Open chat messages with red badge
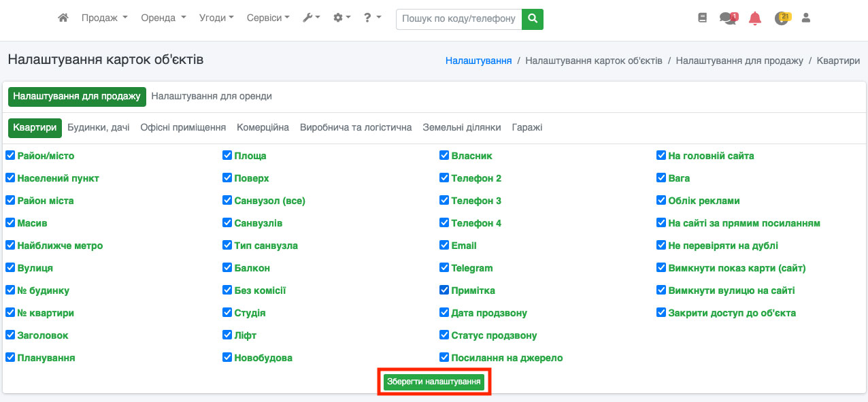 (x=728, y=18)
